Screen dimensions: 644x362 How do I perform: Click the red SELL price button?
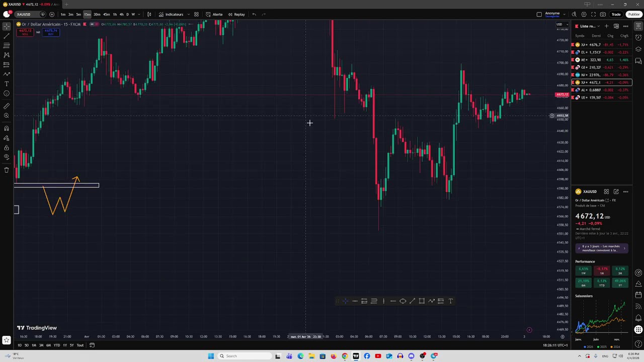coord(25,32)
